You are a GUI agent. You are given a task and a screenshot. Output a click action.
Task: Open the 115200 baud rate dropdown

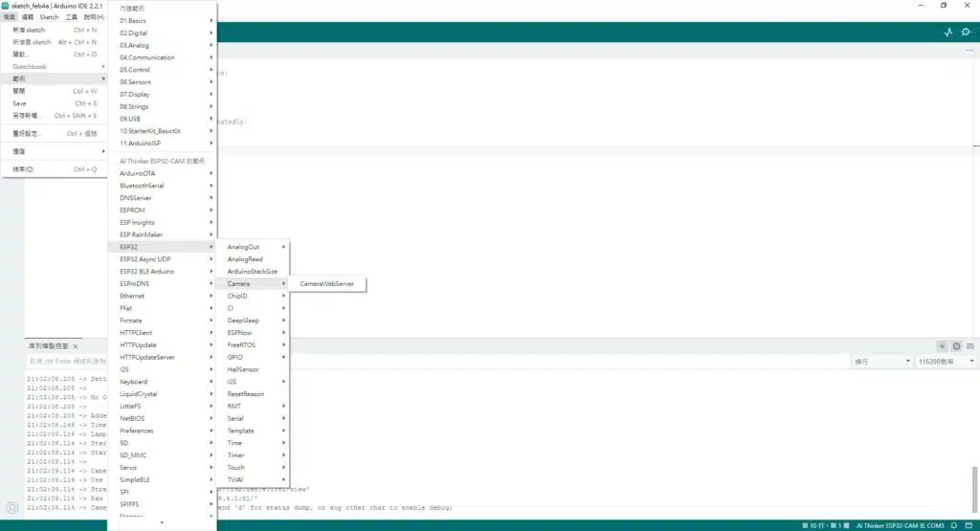(946, 362)
